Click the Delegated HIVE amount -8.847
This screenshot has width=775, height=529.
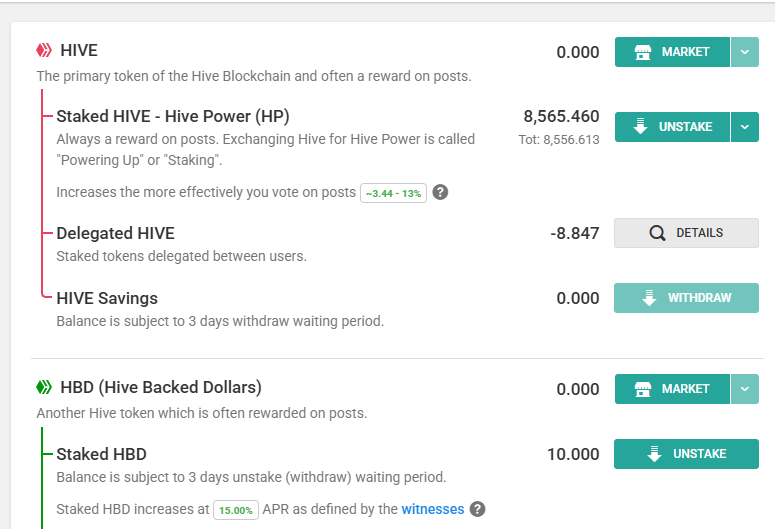tap(574, 233)
